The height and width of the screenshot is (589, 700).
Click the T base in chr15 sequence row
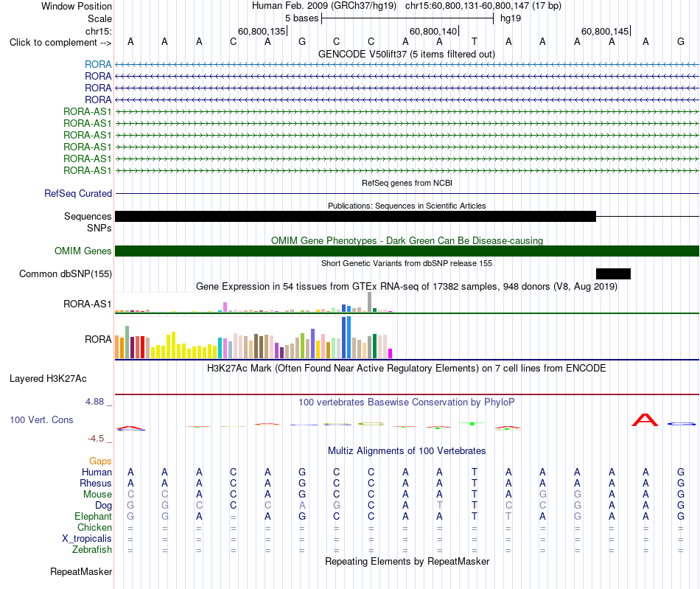point(474,42)
